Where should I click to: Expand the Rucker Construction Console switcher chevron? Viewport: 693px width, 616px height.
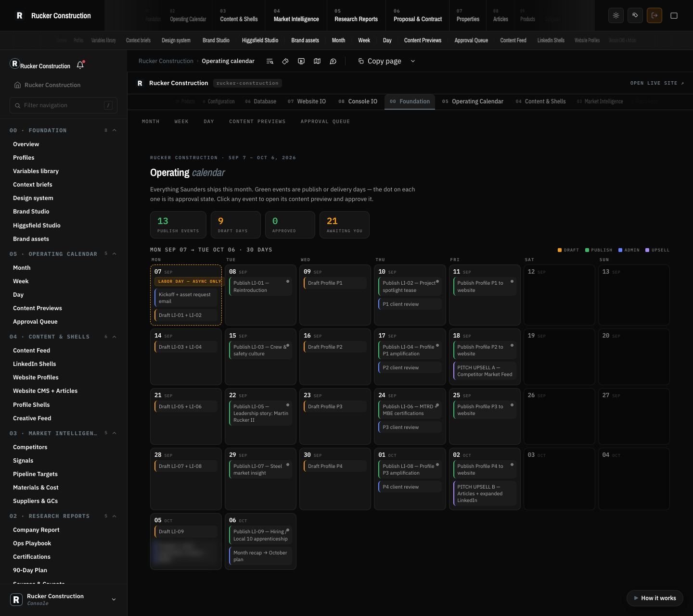[114, 599]
